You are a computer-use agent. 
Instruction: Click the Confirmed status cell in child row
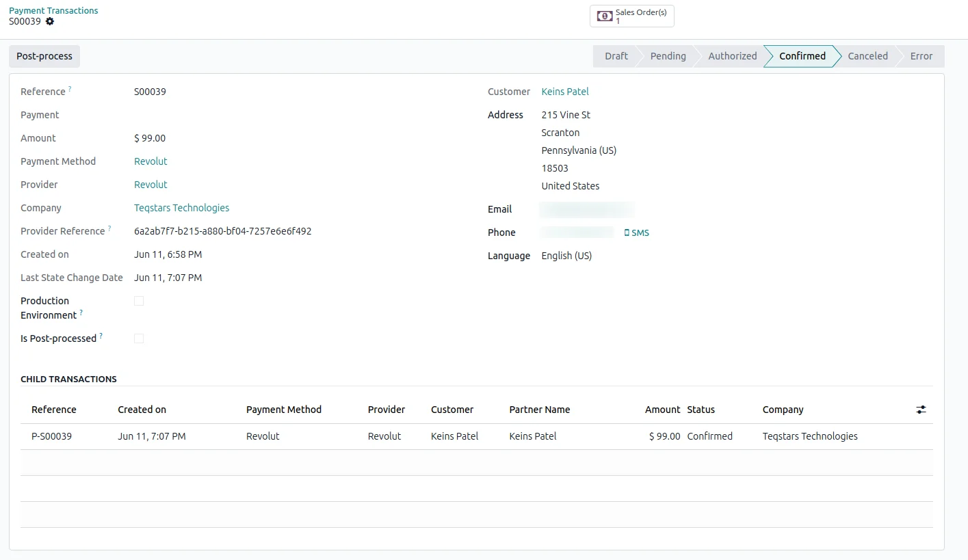pos(709,436)
